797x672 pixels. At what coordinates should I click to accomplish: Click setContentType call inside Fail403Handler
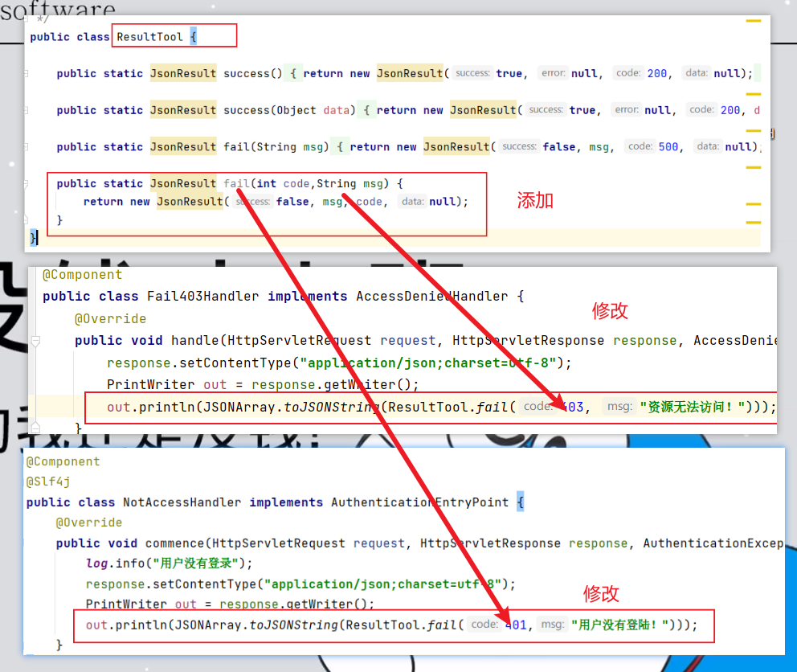(235, 363)
